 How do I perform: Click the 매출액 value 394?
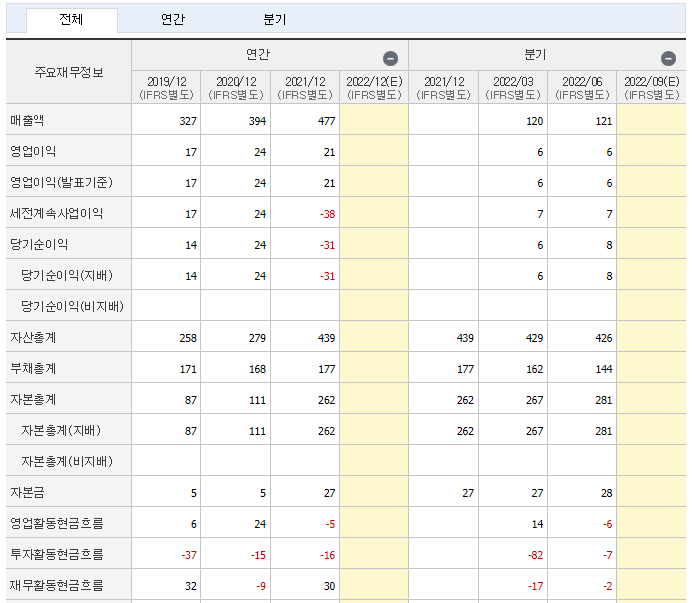click(x=257, y=121)
